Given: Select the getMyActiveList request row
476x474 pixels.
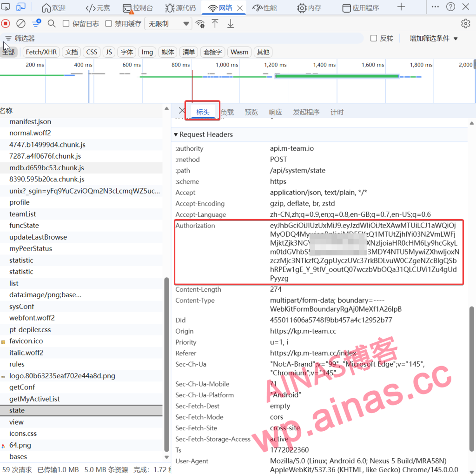Looking at the screenshot, I should point(81,399).
